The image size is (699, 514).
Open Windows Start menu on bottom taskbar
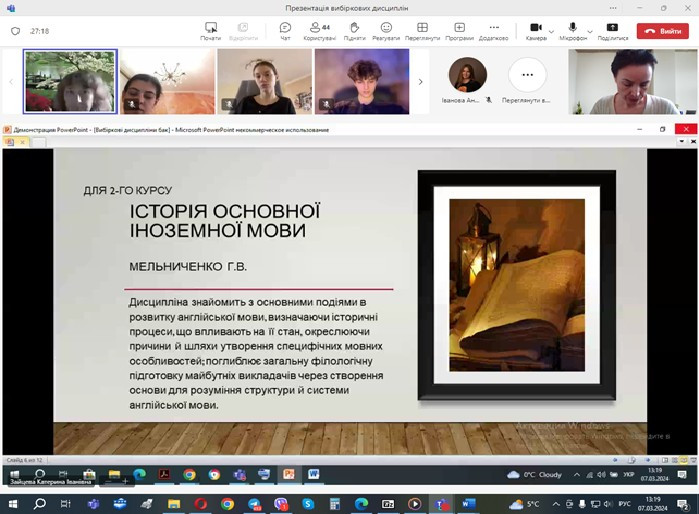[12, 504]
